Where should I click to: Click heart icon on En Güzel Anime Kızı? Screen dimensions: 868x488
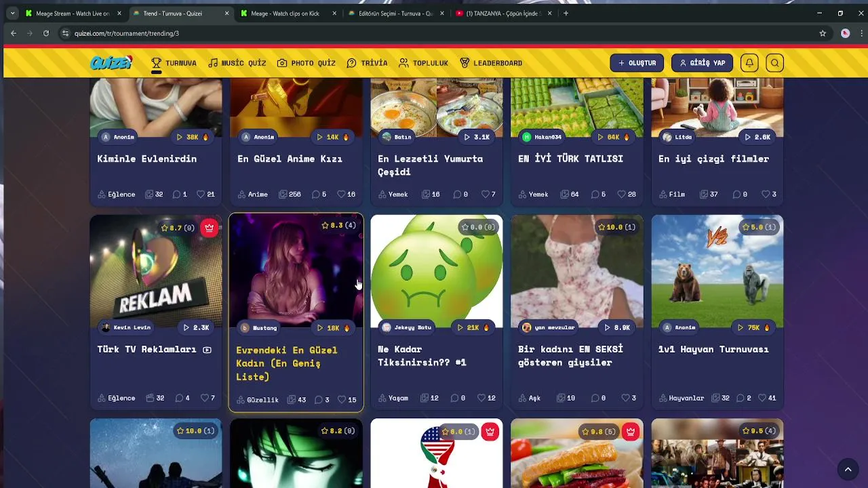pyautogui.click(x=341, y=194)
